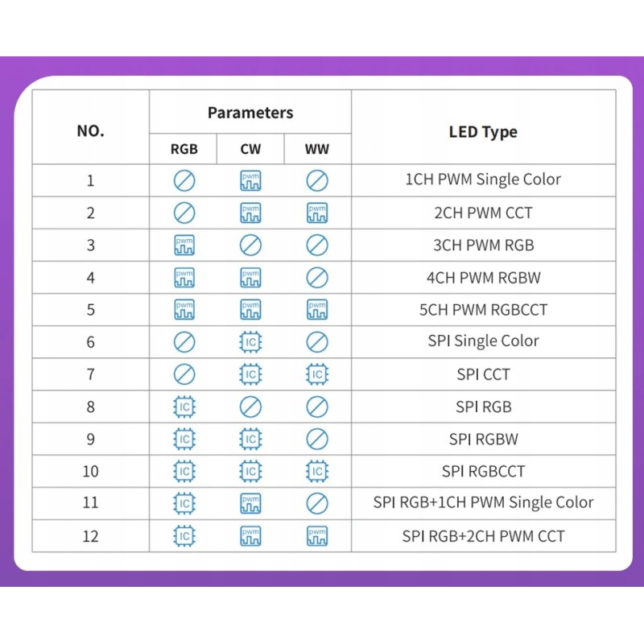Viewport: 644px width, 644px height.
Task: Click the WW column header
Action: point(317,149)
